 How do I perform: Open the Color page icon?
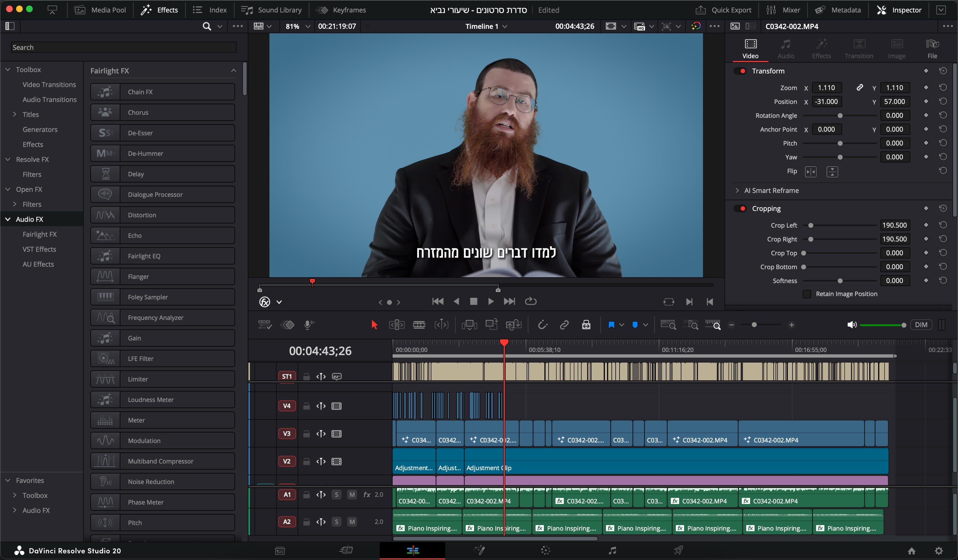[x=546, y=550]
